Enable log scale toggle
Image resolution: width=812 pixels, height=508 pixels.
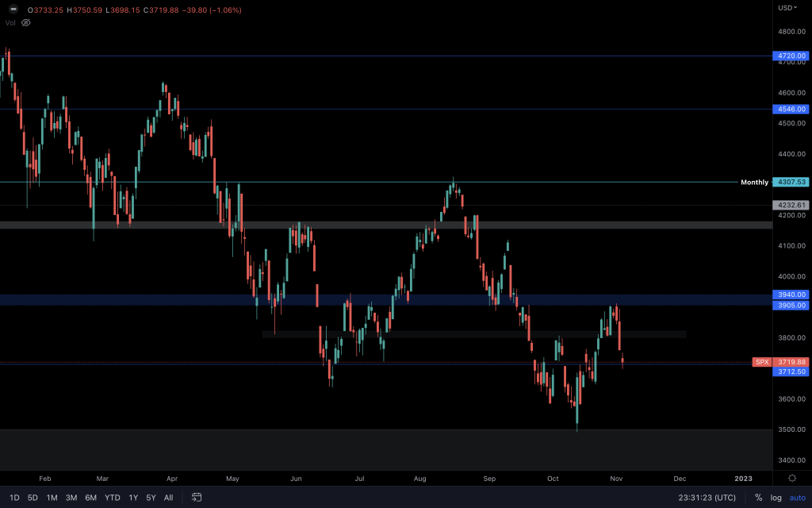tap(776, 498)
